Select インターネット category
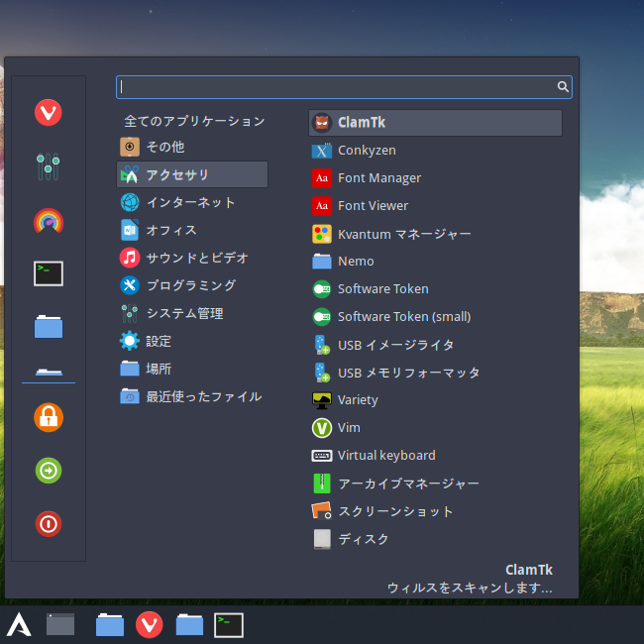This screenshot has height=644, width=644. [192, 202]
